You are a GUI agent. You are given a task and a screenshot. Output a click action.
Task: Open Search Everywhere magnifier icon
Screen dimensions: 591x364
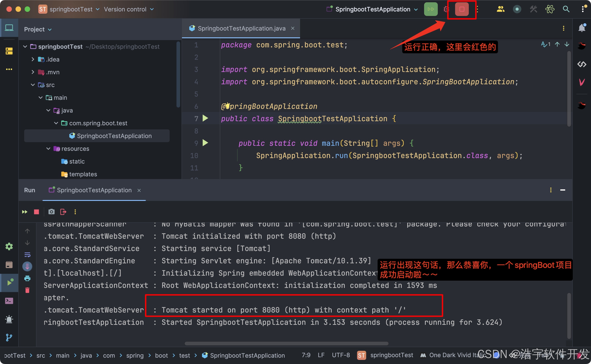click(x=566, y=9)
